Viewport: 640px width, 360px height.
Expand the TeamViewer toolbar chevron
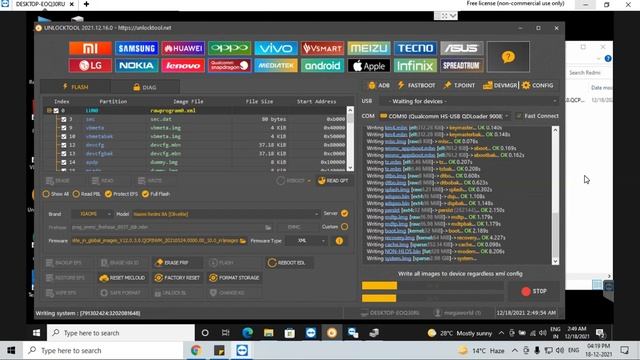tap(453, 16)
